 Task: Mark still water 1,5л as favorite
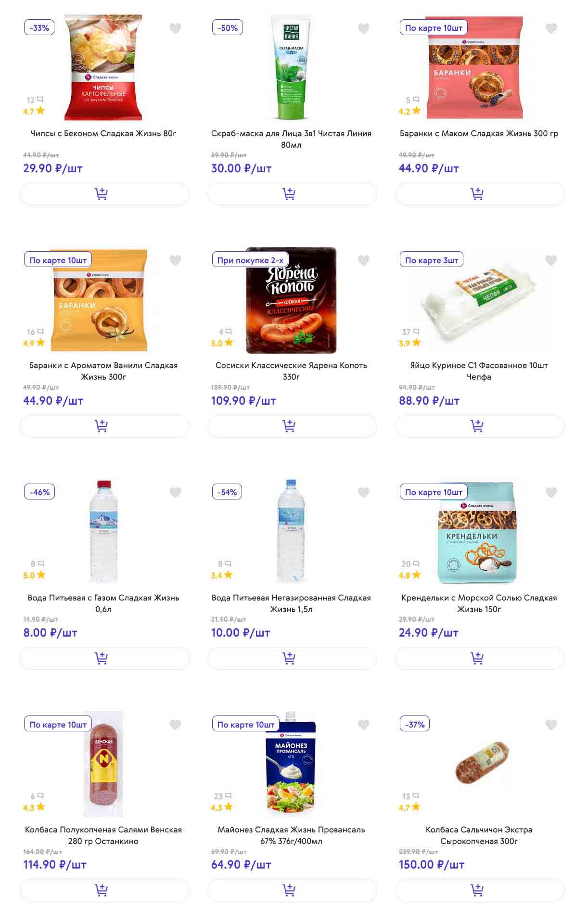point(363,492)
